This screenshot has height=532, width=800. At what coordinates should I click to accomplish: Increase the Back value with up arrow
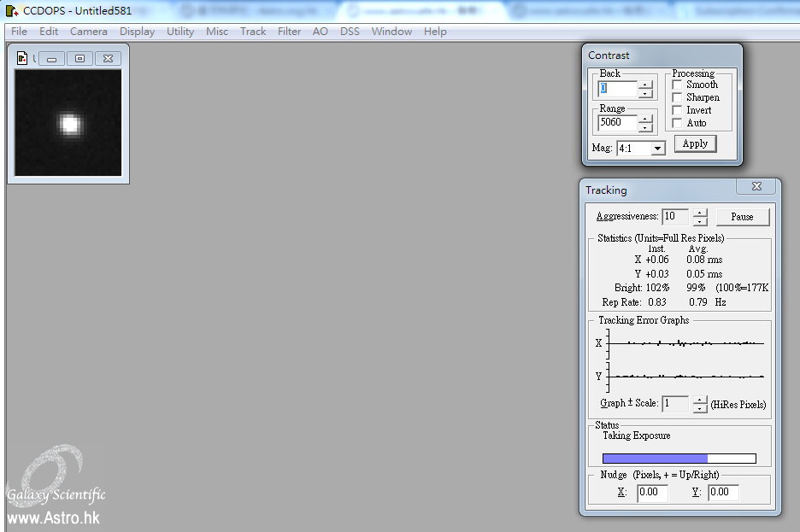646,85
